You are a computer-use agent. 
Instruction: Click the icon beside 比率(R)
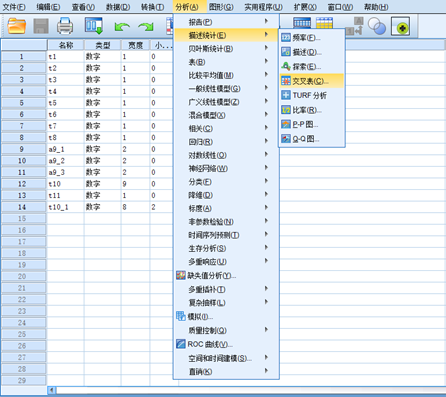[x=286, y=110]
